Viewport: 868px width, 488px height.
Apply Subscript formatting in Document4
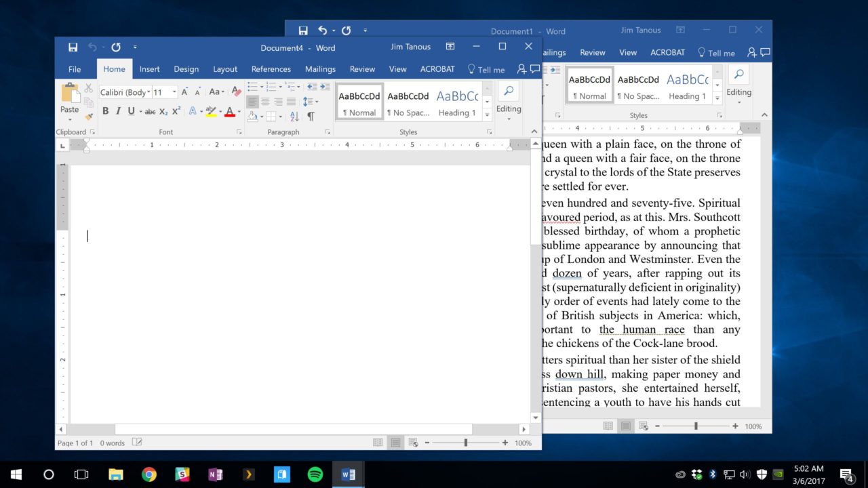coord(163,111)
